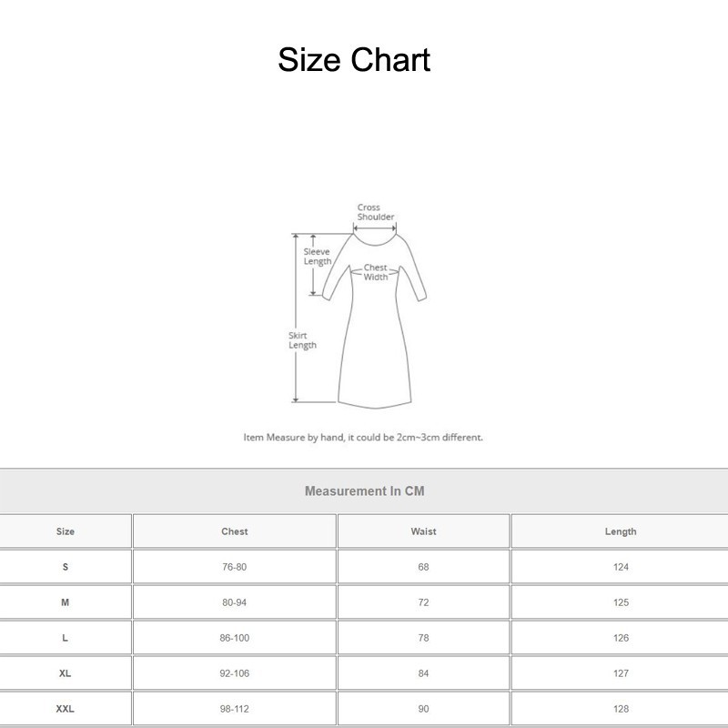The height and width of the screenshot is (728, 728).
Task: Click the Chest Width label on dress
Action: click(375, 272)
